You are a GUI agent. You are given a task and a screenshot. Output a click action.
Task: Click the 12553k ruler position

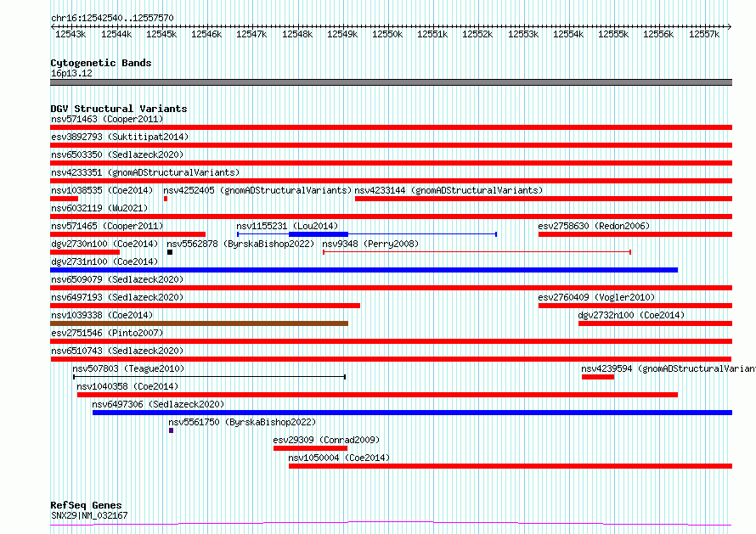coord(523,34)
